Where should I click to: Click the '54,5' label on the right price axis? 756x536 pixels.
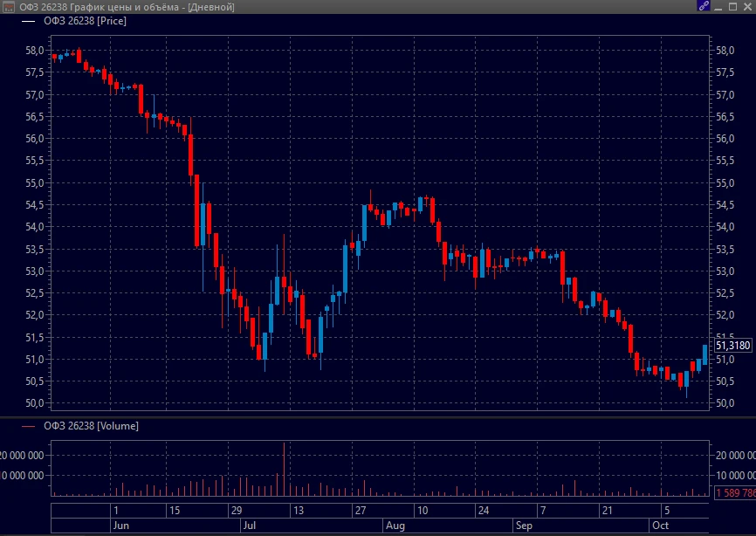coord(725,205)
